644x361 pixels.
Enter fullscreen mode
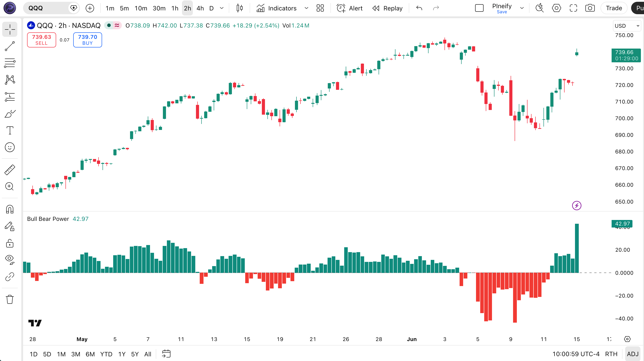pos(573,8)
